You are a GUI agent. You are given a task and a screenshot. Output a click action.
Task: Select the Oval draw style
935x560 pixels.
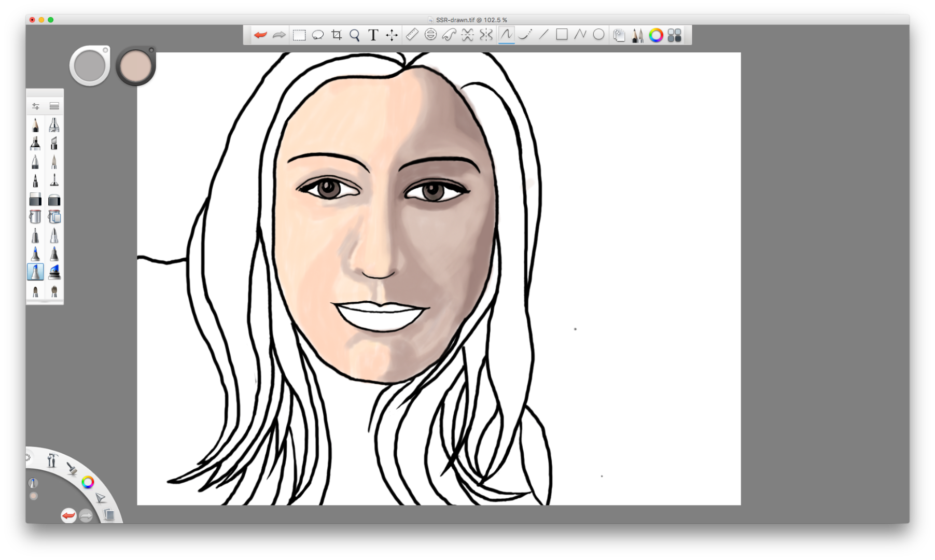click(598, 35)
